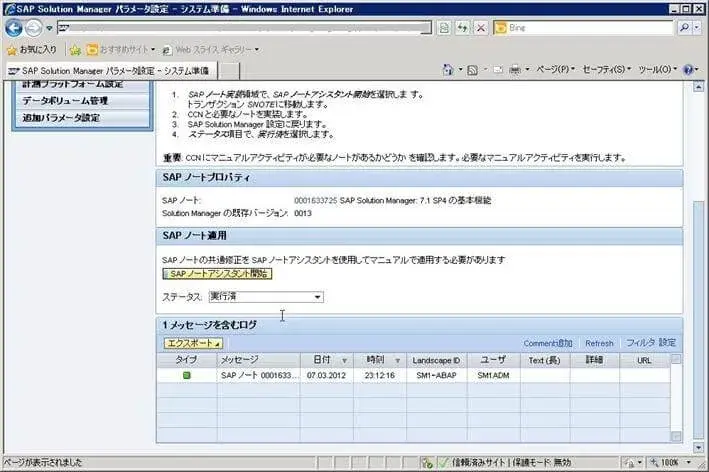Click the メッセージ column header
Viewport: 709px width, 472px height.
pos(259,360)
